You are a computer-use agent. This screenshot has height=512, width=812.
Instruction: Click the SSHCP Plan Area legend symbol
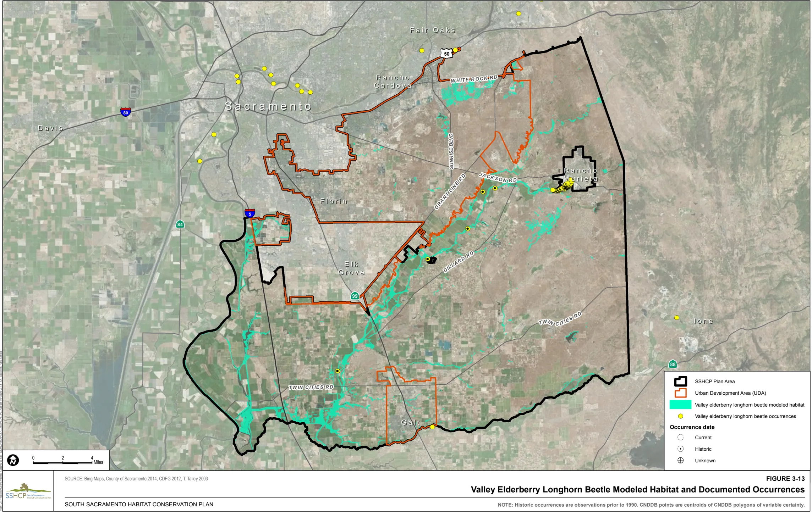pyautogui.click(x=680, y=382)
